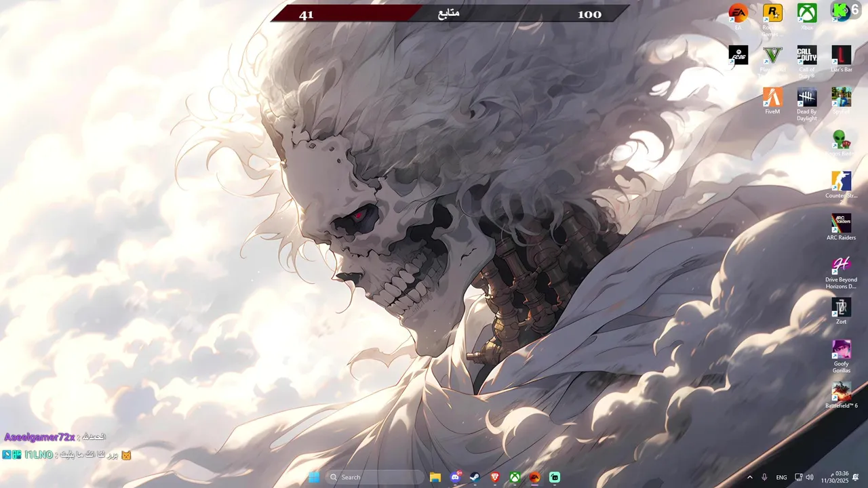The image size is (868, 488).
Task: Switch to the EA app on taskbar
Action: point(535,477)
